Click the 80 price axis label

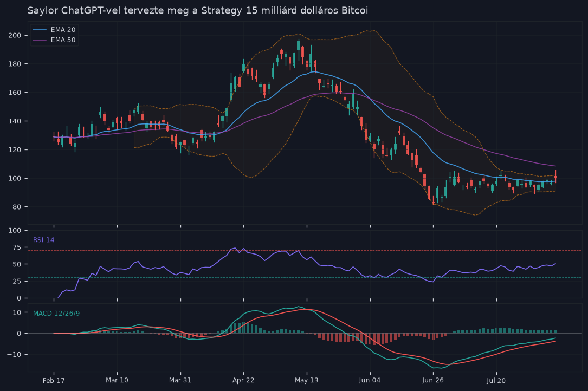[x=17, y=207]
